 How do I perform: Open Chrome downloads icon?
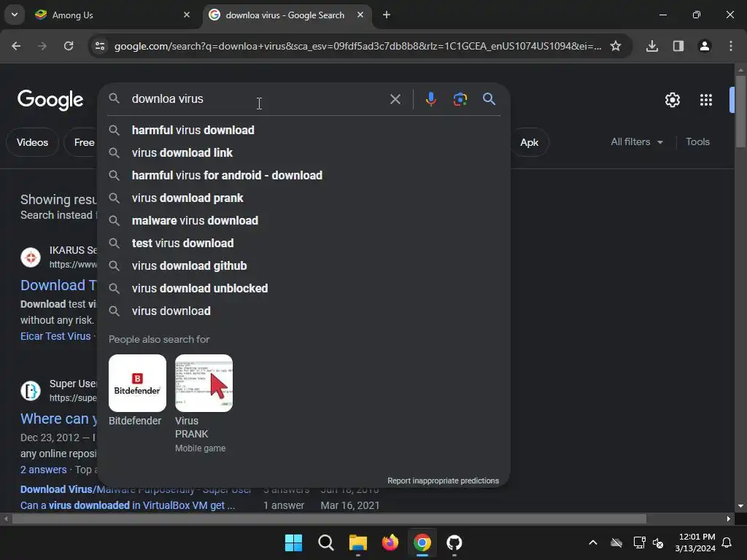652,46
